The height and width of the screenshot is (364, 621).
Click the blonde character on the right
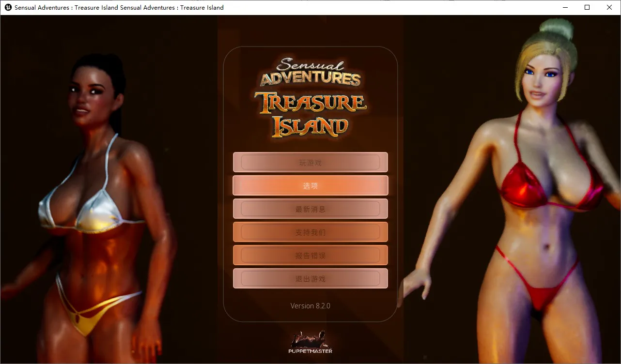click(x=538, y=194)
